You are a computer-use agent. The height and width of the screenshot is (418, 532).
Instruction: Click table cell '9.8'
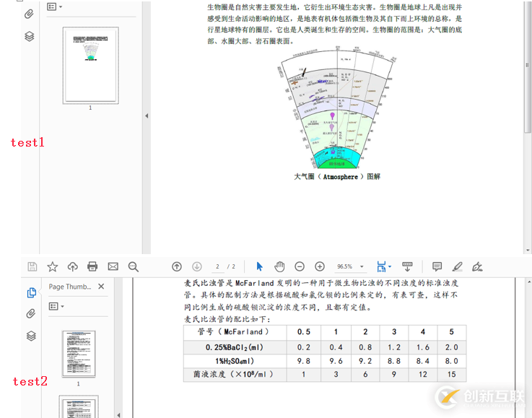click(304, 361)
